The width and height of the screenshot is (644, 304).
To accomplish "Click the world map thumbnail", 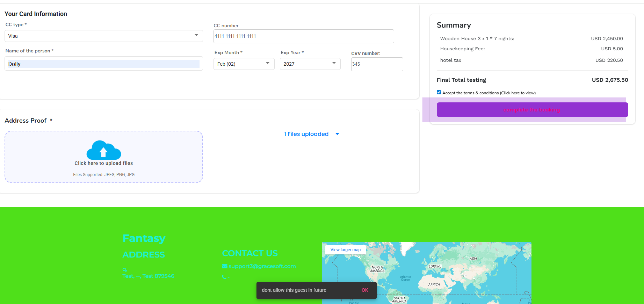I will (426, 273).
